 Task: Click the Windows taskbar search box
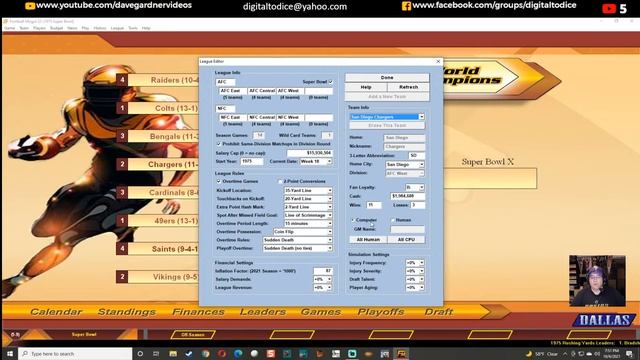(x=76, y=353)
